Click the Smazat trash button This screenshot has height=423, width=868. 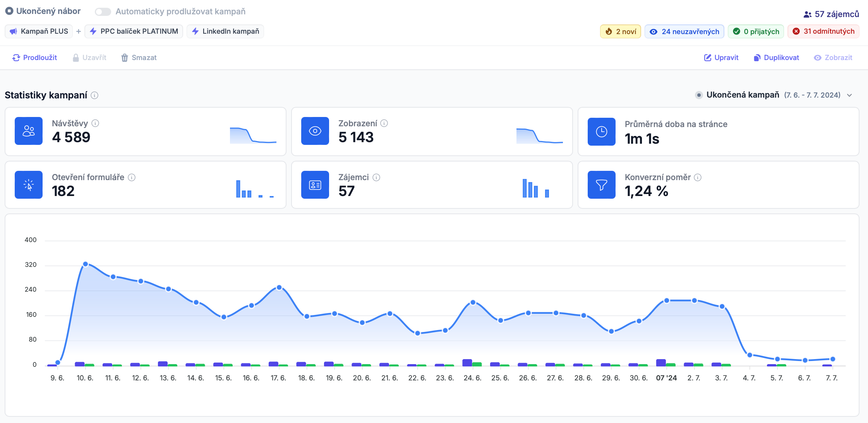pyautogui.click(x=139, y=58)
